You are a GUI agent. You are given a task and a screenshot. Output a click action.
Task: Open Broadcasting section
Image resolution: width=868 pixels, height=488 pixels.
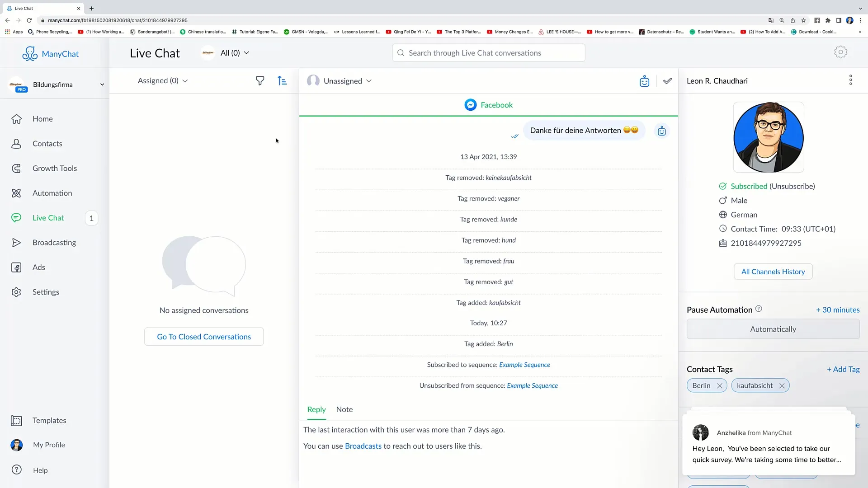54,243
